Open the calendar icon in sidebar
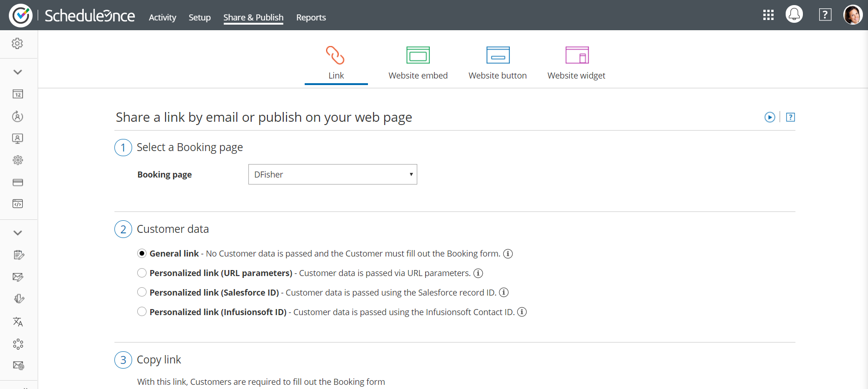The height and width of the screenshot is (389, 868). (18, 94)
